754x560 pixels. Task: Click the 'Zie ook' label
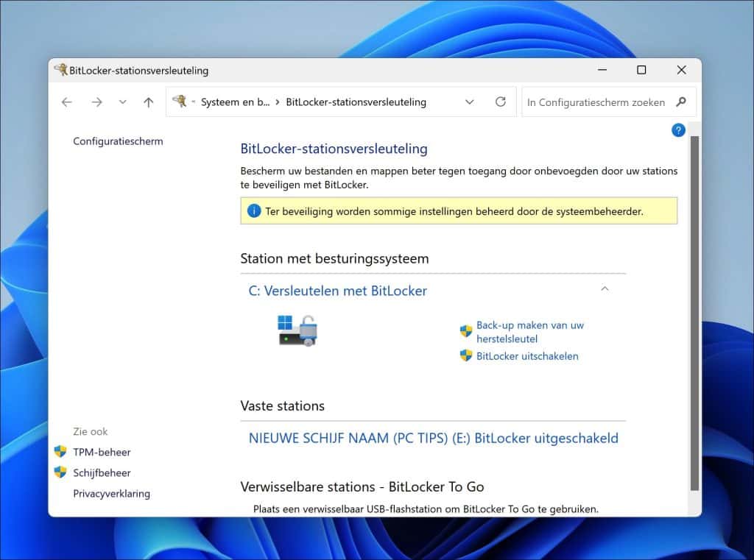(91, 432)
